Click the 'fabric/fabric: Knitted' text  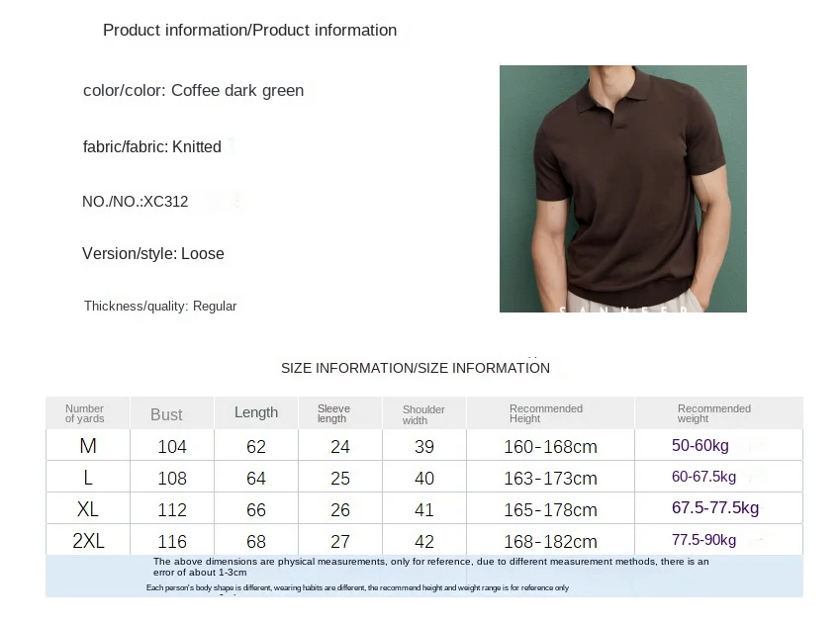(x=152, y=146)
